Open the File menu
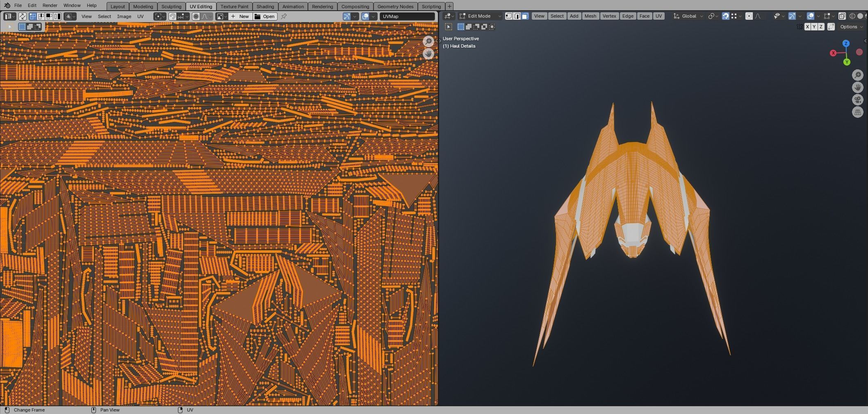This screenshot has height=414, width=868. coord(18,5)
